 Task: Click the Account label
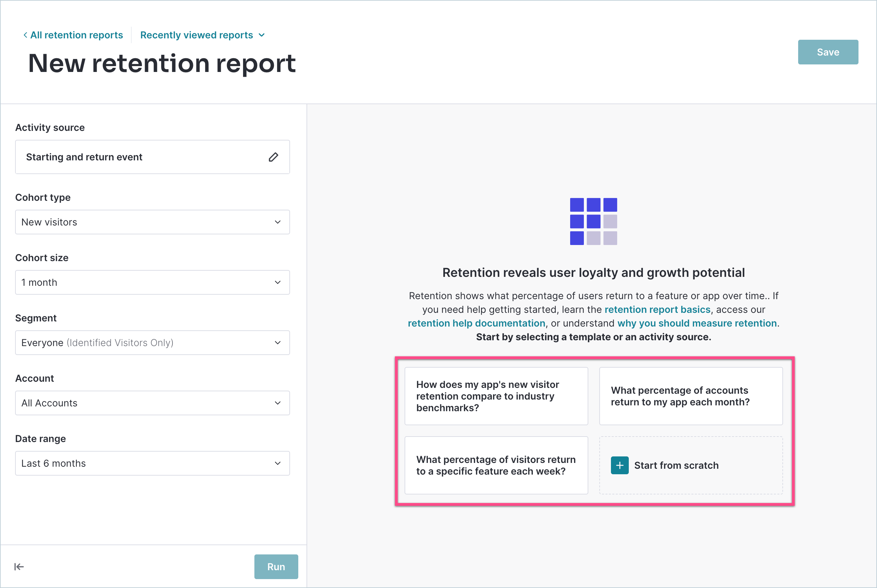coord(35,378)
